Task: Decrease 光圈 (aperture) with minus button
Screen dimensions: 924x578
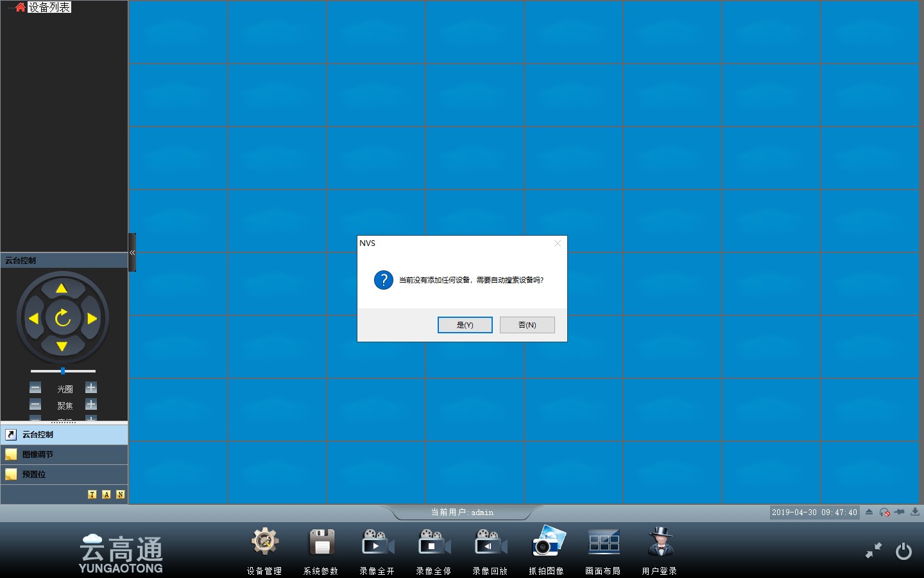Action: coord(35,388)
